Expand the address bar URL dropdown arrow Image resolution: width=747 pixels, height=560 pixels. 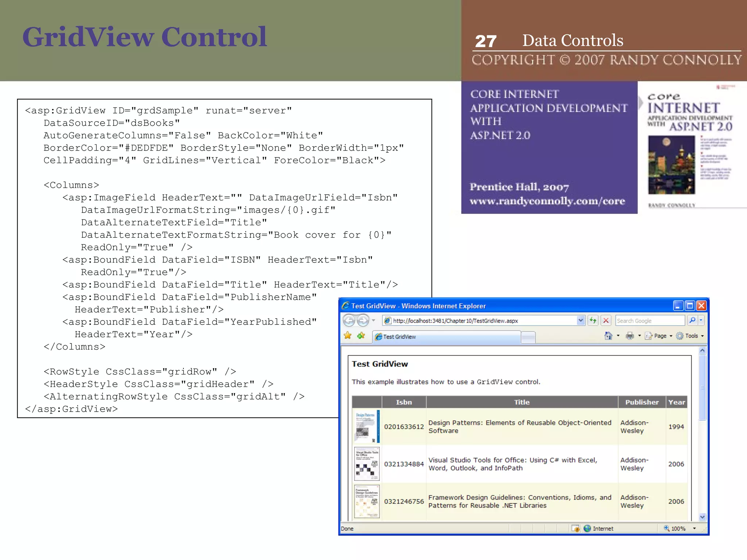581,321
